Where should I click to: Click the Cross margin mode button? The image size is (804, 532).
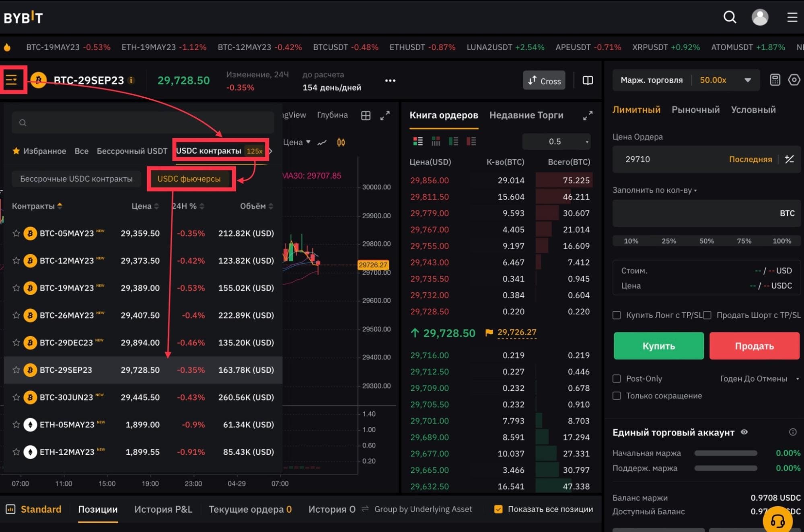(x=544, y=80)
